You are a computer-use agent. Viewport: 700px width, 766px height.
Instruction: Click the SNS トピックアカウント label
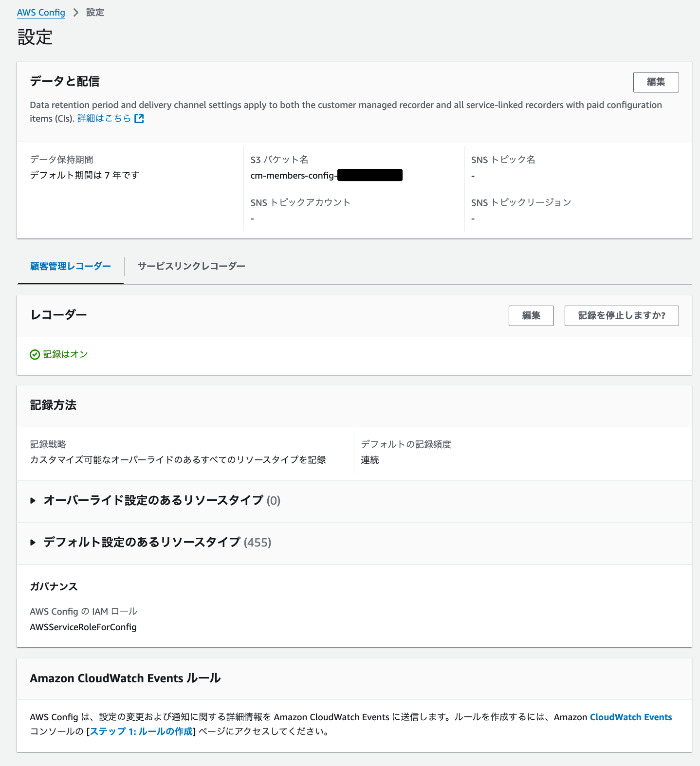pos(300,202)
